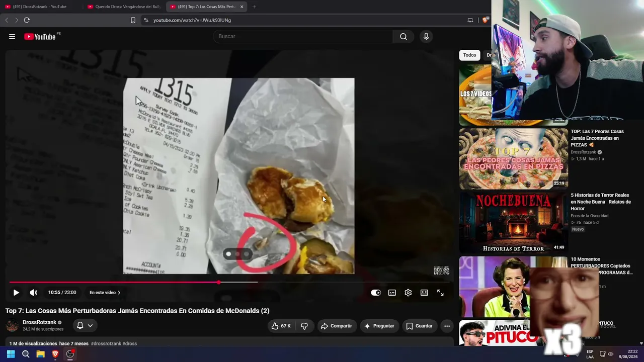Click the search magnifier button
This screenshot has width=644, height=362.
(404, 37)
